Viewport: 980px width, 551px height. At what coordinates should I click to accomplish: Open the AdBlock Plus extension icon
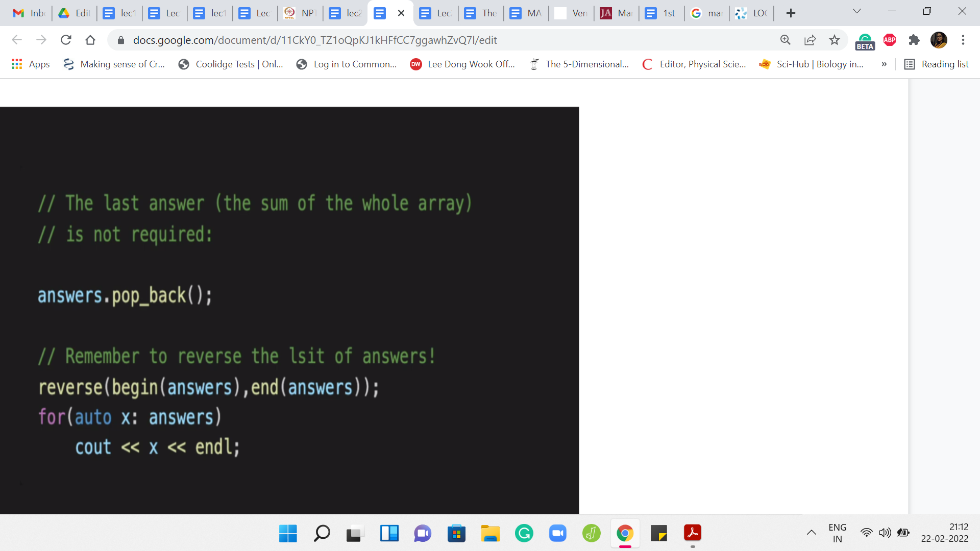[890, 40]
